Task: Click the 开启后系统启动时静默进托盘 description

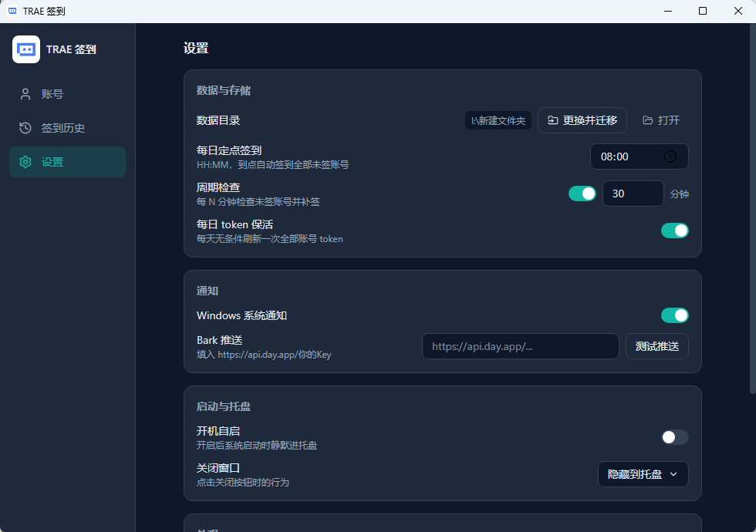Action: tap(257, 446)
